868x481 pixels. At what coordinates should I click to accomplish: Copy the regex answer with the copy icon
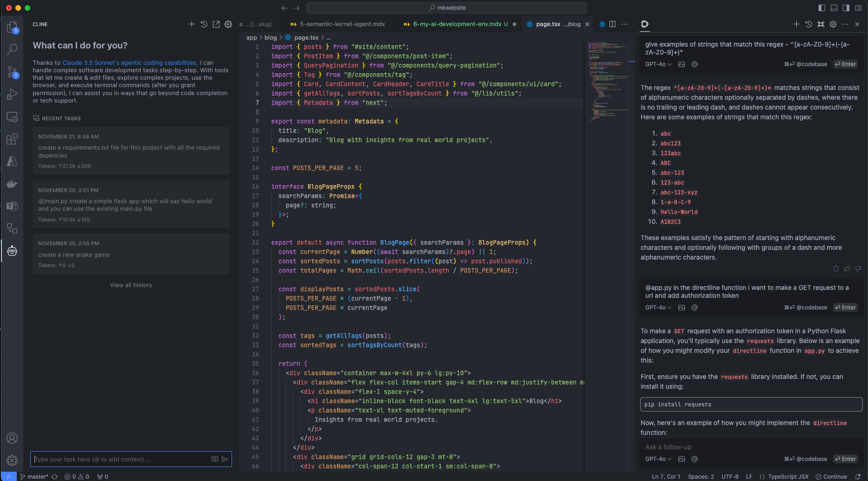[x=836, y=268]
